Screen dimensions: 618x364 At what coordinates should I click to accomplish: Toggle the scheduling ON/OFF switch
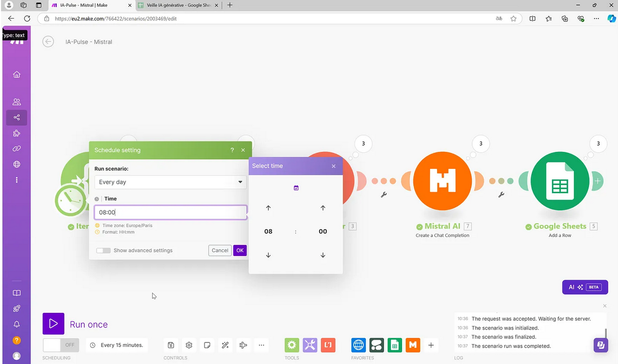(x=61, y=345)
